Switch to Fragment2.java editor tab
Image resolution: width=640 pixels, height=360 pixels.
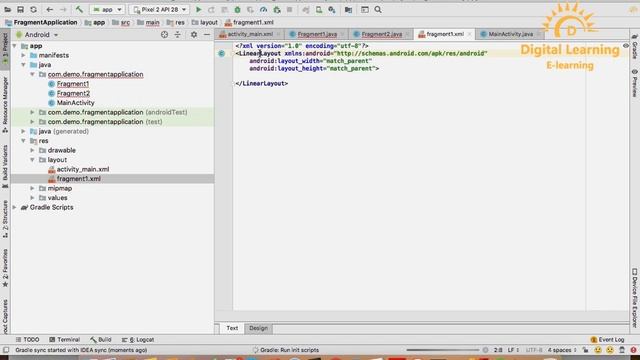(381, 34)
